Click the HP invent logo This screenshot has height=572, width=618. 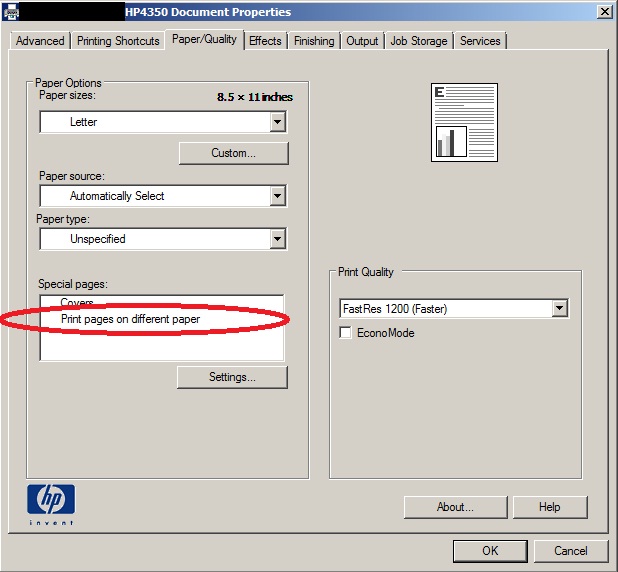click(x=51, y=505)
